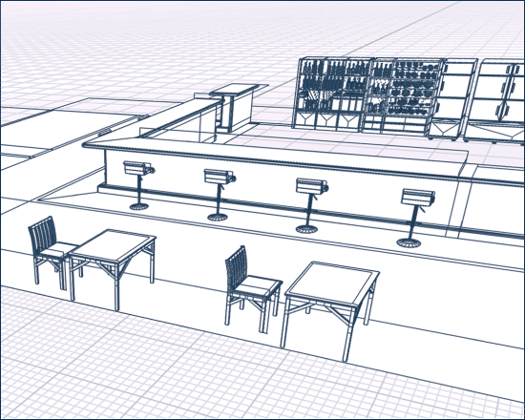Image resolution: width=525 pixels, height=420 pixels.
Task: Select the third bar stool from left
Action: 311,205
